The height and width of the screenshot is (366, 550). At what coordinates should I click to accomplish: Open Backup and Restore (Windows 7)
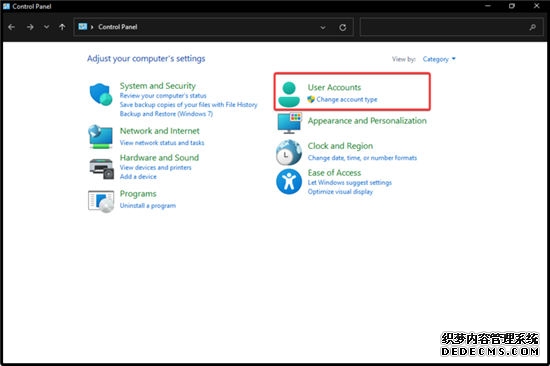(x=166, y=114)
